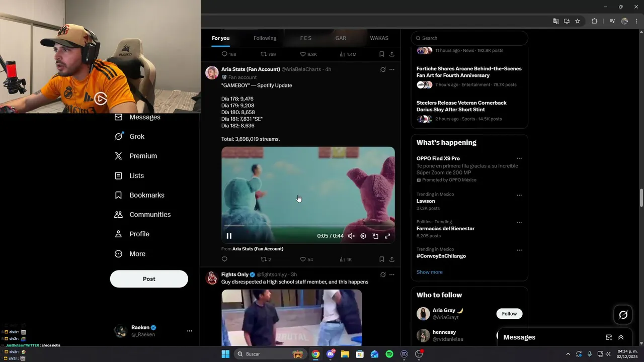
Task: Switch to the WAKAS tab
Action: click(x=379, y=38)
